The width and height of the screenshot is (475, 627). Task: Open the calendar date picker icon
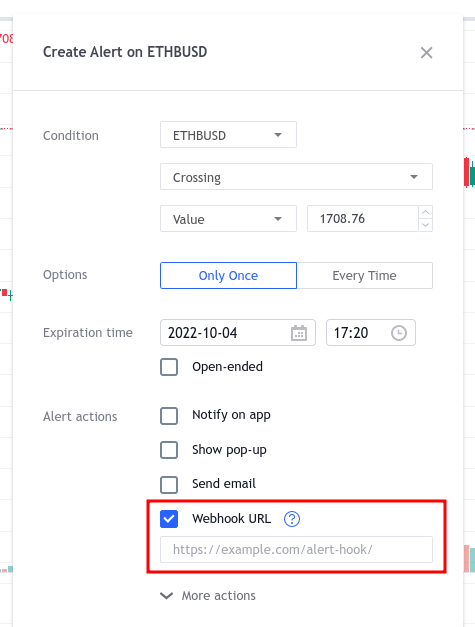tap(299, 333)
